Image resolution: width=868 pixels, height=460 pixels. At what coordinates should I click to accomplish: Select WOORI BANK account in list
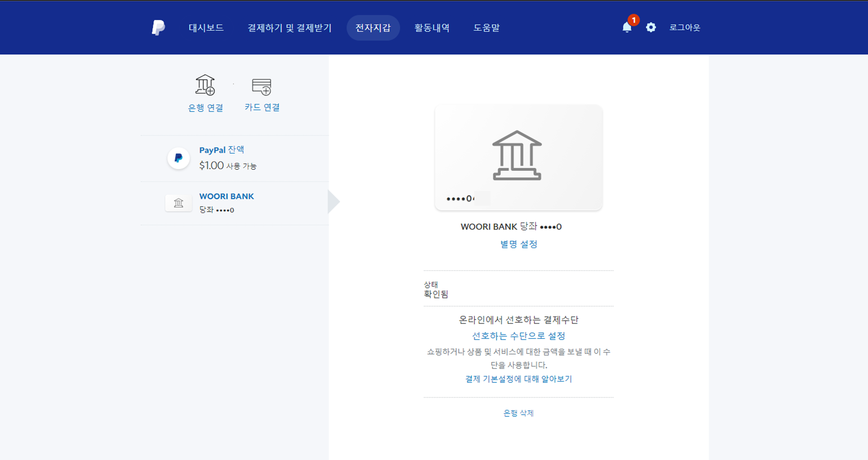coord(226,196)
